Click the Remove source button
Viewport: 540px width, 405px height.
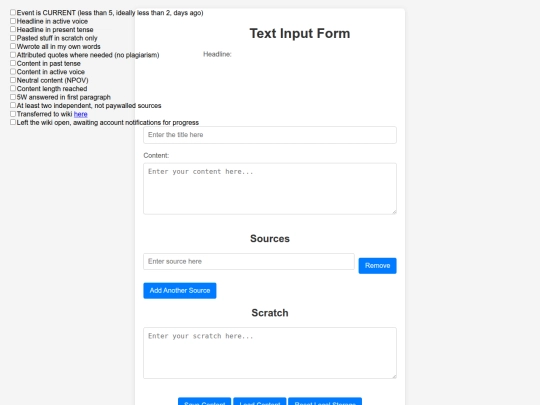tap(377, 266)
